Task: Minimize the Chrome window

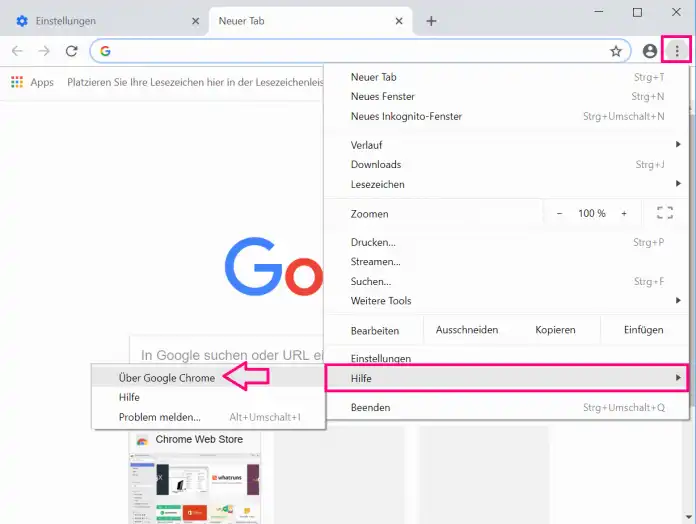Action: (599, 12)
